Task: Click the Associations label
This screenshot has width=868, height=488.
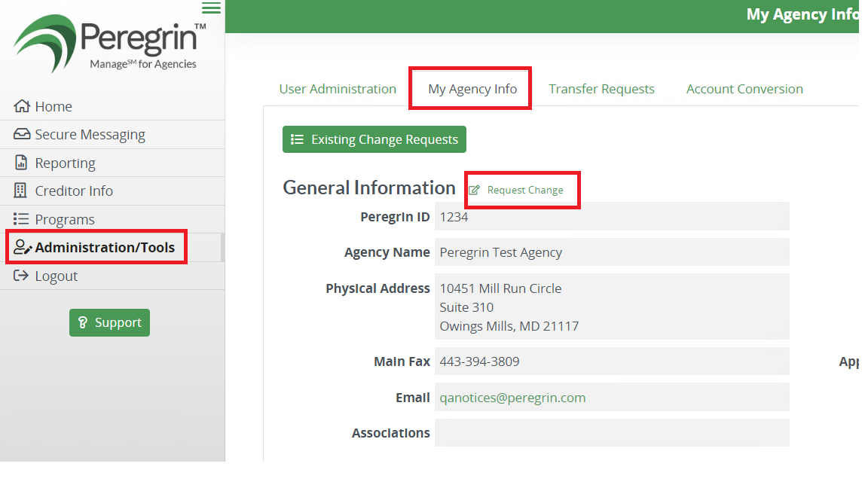Action: tap(391, 433)
